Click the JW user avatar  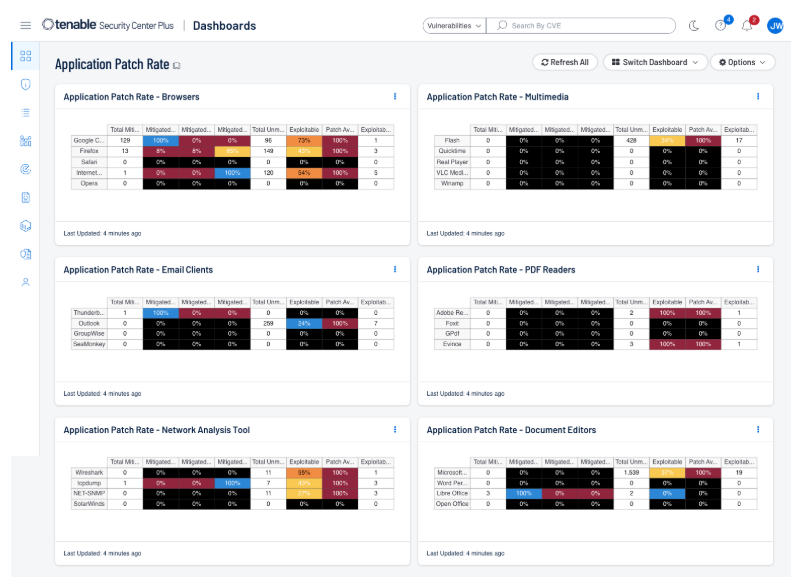775,25
